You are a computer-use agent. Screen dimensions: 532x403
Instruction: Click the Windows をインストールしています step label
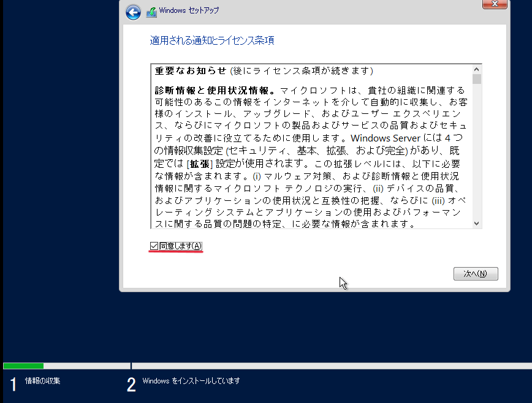(x=191, y=380)
